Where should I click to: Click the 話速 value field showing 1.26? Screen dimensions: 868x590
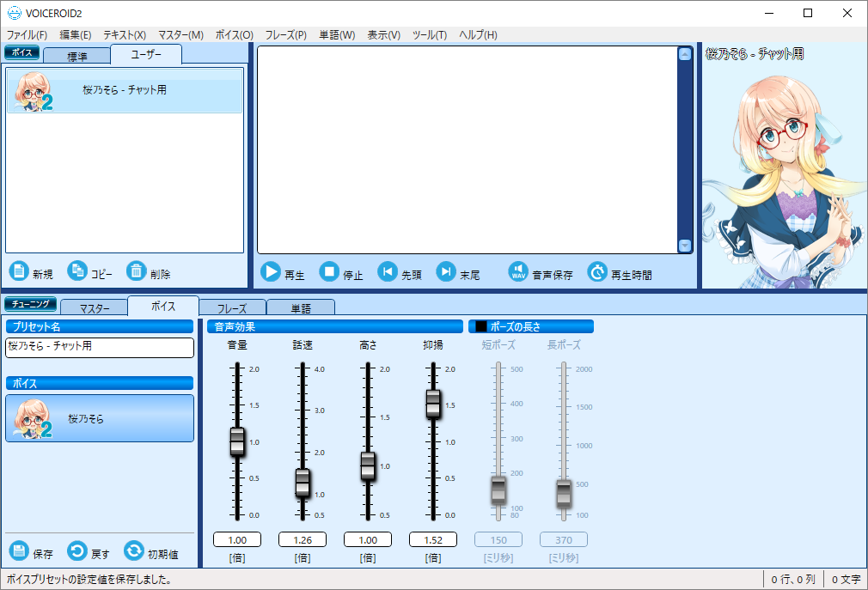[x=303, y=539]
